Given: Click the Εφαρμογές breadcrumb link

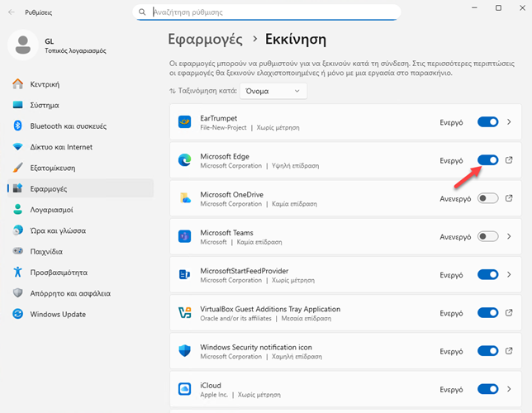Looking at the screenshot, I should (205, 40).
